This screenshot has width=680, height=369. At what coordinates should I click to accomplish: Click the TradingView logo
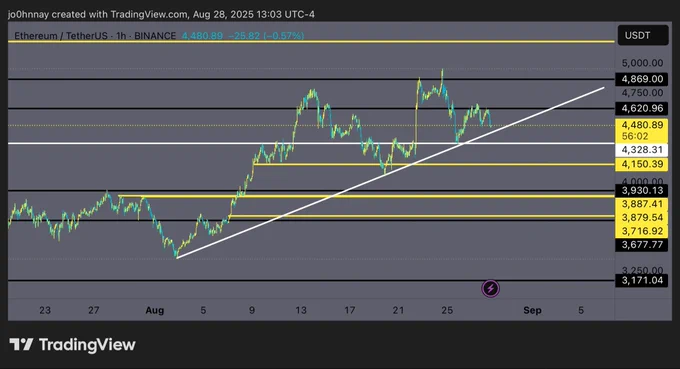(72, 345)
